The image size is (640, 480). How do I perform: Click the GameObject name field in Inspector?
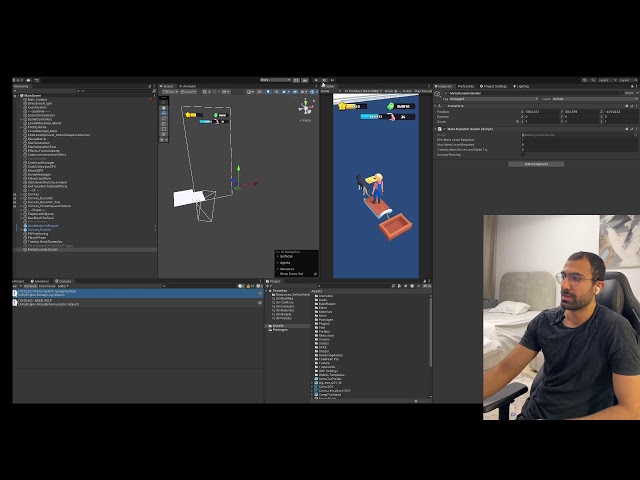536,93
